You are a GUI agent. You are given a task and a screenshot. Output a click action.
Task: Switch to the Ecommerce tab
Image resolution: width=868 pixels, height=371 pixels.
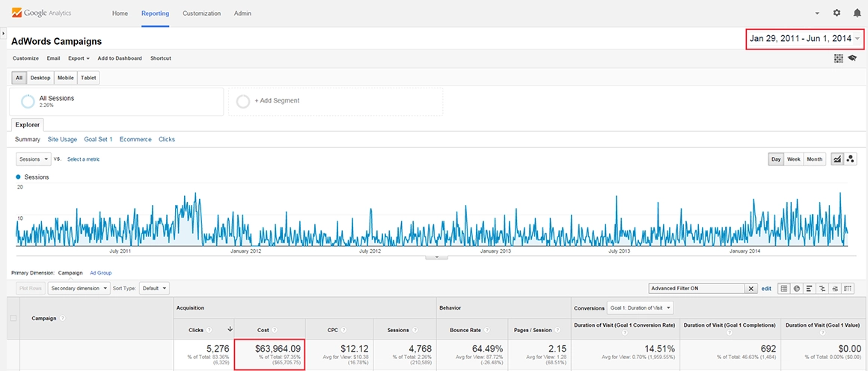(135, 140)
